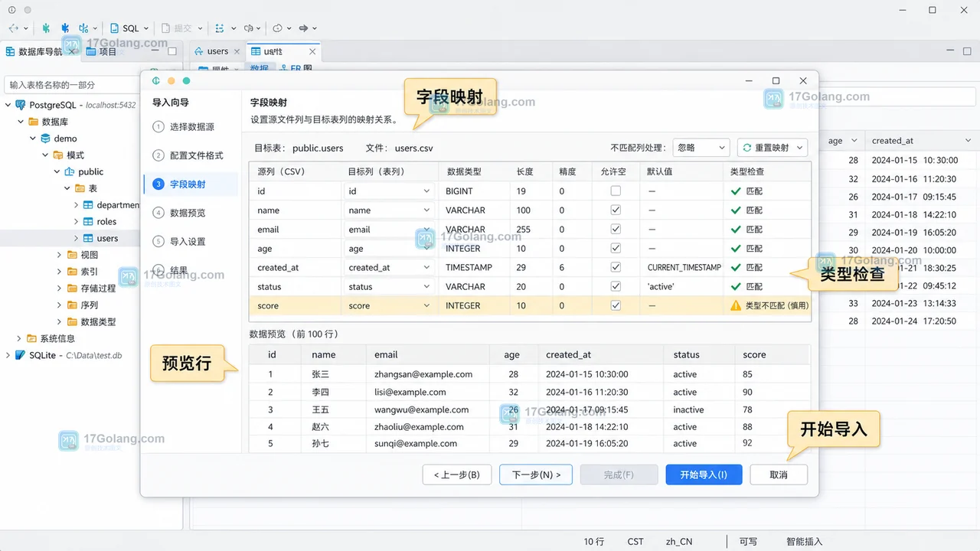Image resolution: width=980 pixels, height=551 pixels.
Task: Open the 不匹配列处理 忽略 dropdown
Action: [x=701, y=148]
